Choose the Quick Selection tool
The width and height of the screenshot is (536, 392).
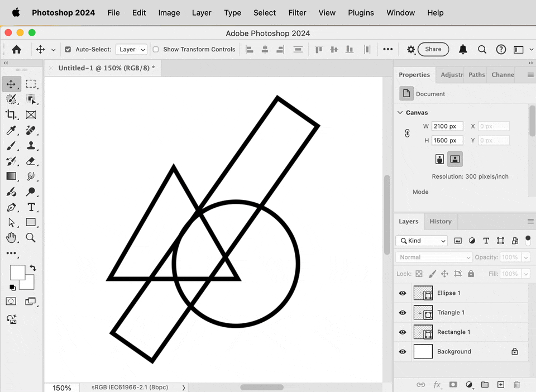tap(11, 99)
